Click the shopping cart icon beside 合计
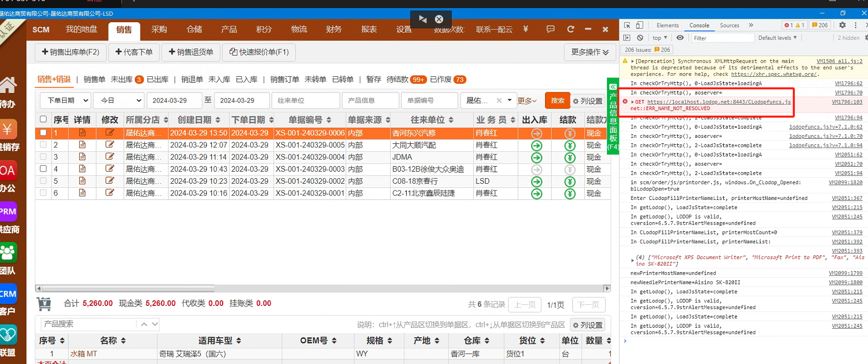 (x=44, y=304)
